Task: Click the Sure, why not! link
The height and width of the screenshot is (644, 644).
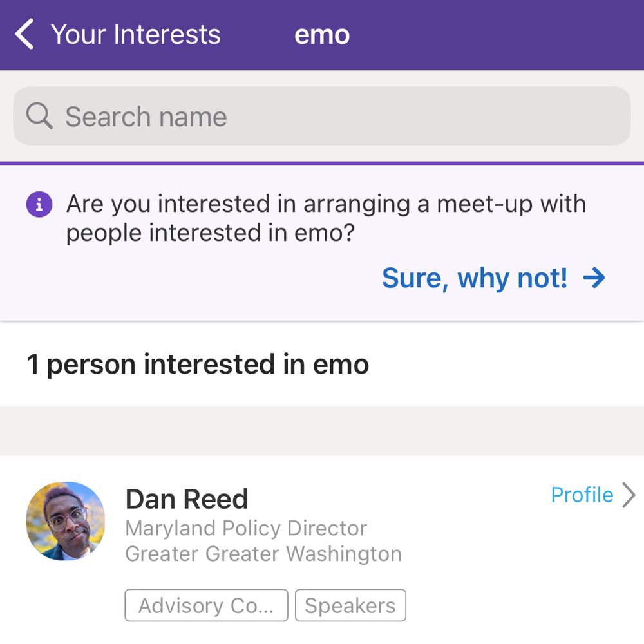Action: [x=475, y=278]
